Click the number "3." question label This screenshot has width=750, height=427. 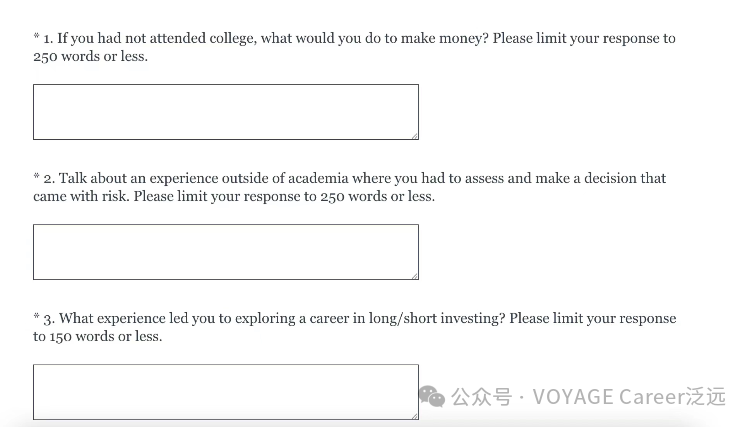point(48,319)
